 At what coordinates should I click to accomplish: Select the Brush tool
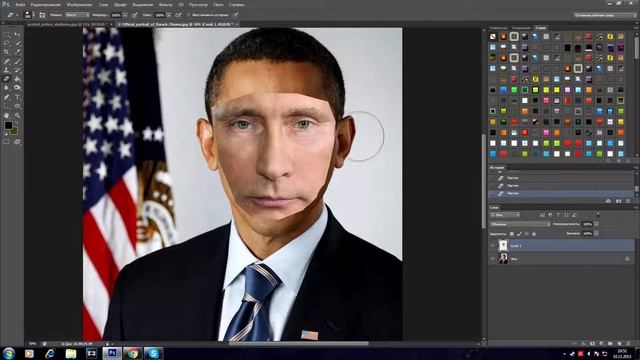pos(17,61)
